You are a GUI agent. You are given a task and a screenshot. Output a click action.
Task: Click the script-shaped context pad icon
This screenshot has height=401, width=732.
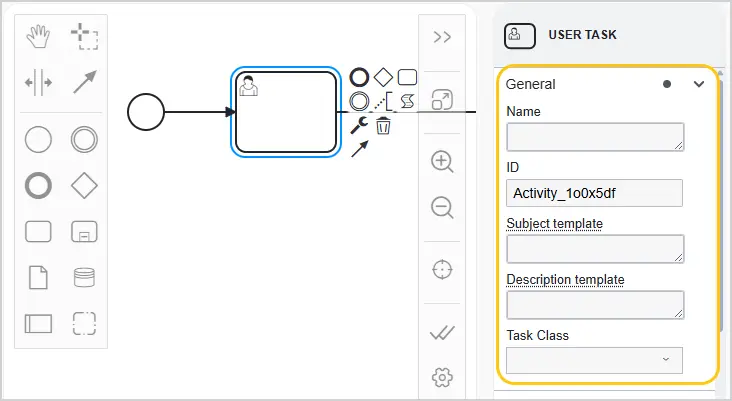click(407, 101)
